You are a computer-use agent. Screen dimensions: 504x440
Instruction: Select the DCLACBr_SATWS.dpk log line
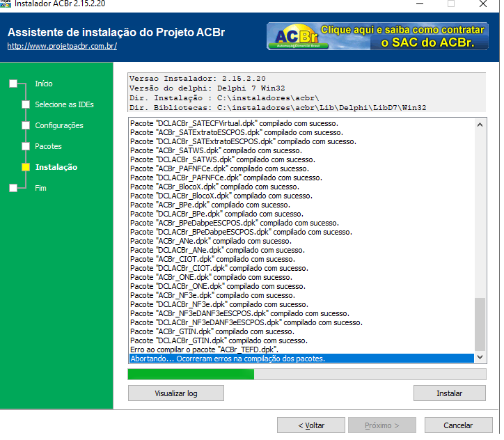point(301,159)
